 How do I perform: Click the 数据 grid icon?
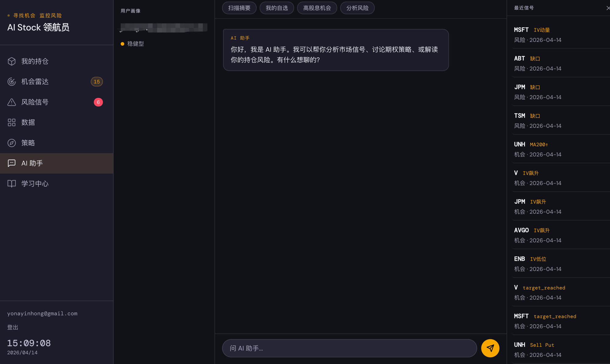(x=12, y=122)
